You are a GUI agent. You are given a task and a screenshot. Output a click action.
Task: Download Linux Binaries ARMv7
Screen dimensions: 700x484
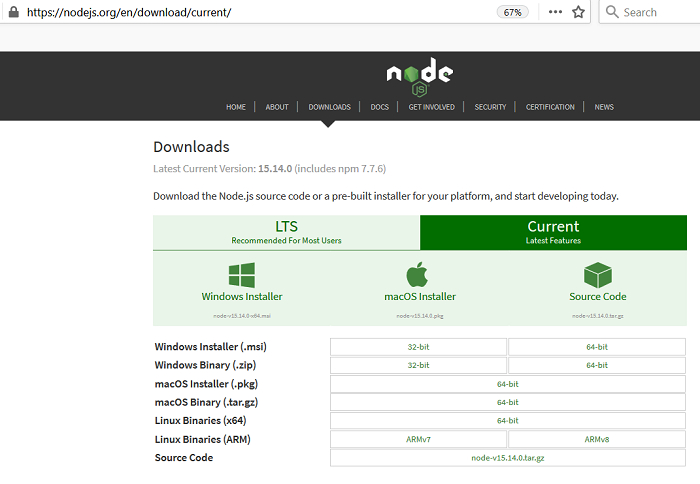tap(418, 439)
